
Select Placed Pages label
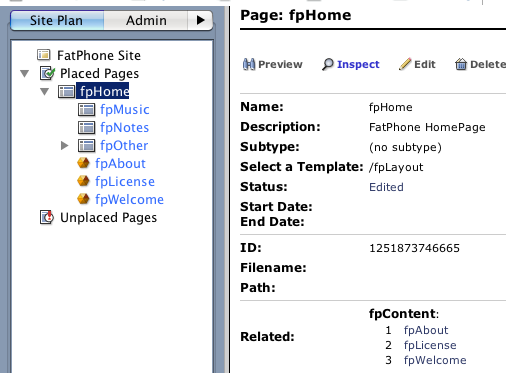(99, 74)
